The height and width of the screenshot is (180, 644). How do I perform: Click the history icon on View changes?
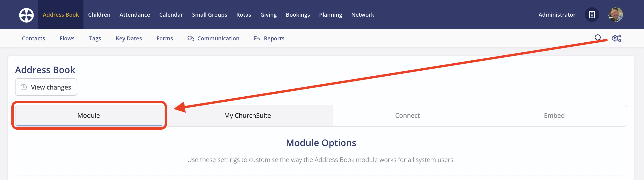[24, 87]
